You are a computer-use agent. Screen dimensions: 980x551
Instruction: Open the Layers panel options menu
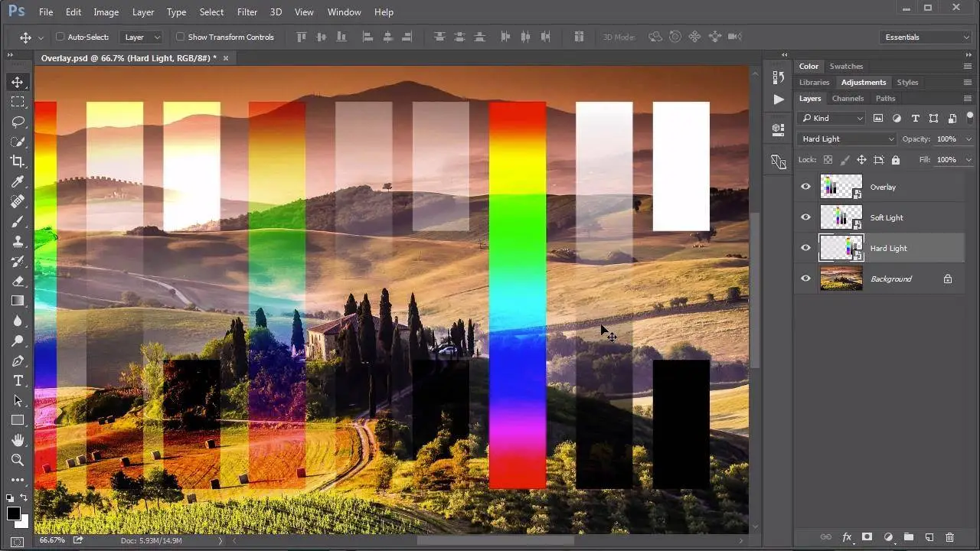pos(968,99)
